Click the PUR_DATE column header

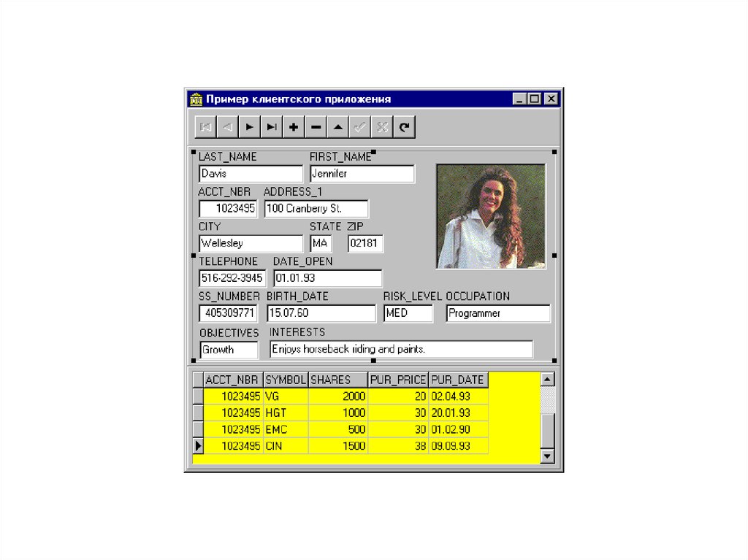pyautogui.click(x=459, y=380)
